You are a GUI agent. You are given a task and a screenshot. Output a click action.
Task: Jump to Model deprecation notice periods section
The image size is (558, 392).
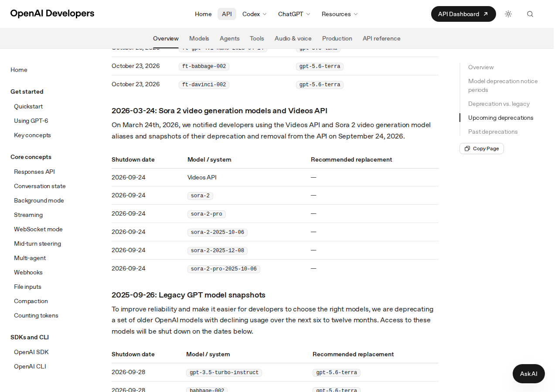click(503, 85)
